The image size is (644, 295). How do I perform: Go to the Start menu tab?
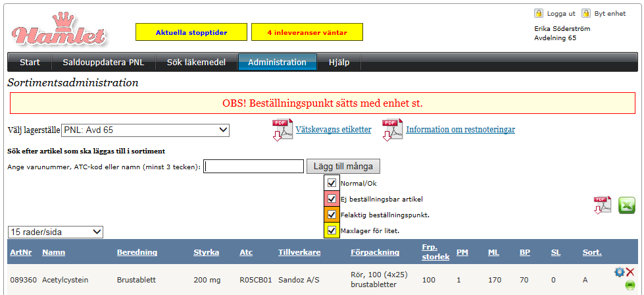[30, 63]
